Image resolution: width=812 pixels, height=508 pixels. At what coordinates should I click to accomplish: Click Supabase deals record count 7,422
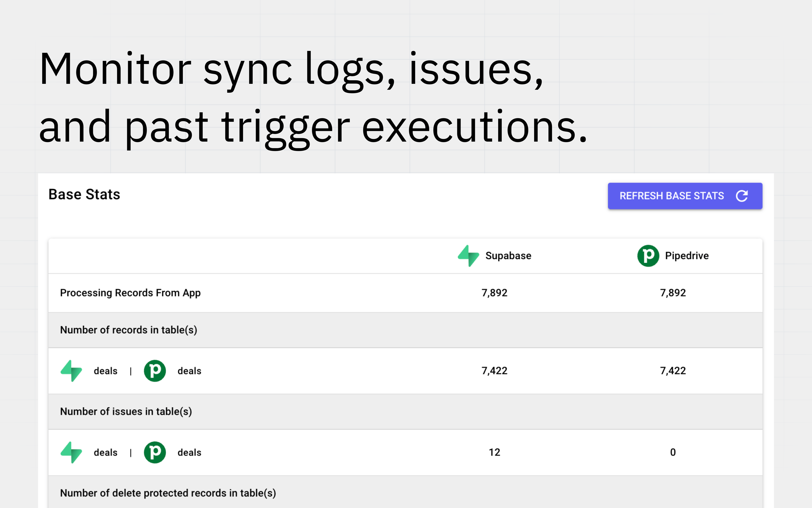click(494, 371)
